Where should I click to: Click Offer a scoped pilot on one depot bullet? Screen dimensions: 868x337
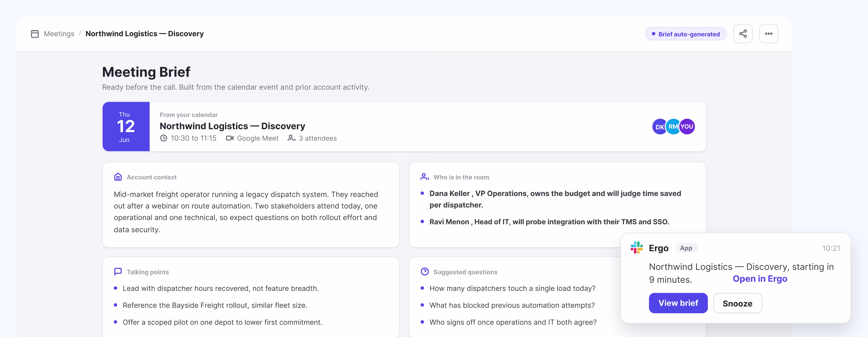222,322
